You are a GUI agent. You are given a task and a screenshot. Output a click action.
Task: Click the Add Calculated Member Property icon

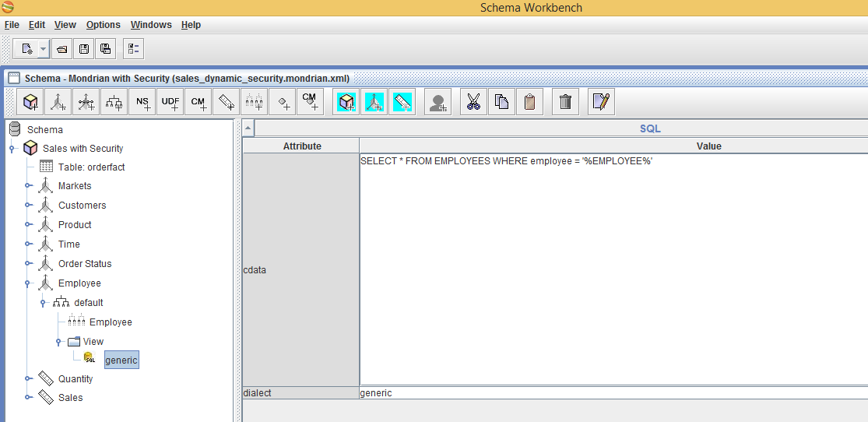click(x=310, y=102)
